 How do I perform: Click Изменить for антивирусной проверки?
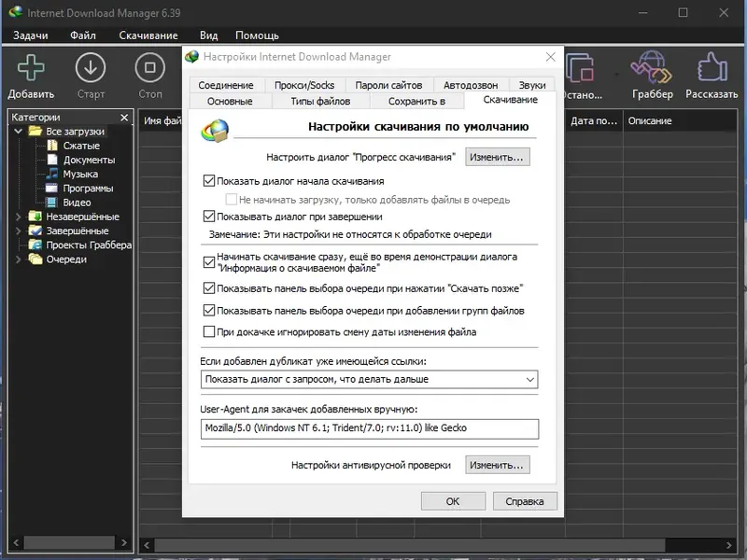pos(497,465)
